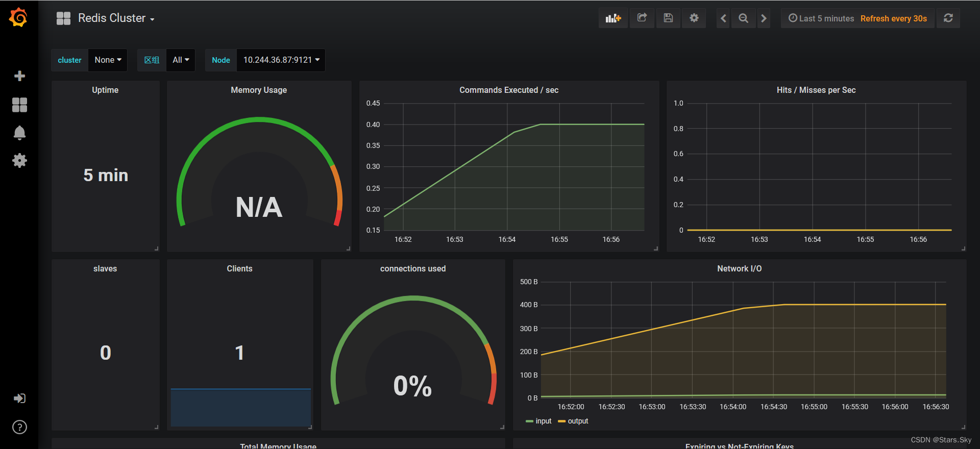Open the Memory Usage panel title menu
980x449 pixels.
pyautogui.click(x=259, y=90)
